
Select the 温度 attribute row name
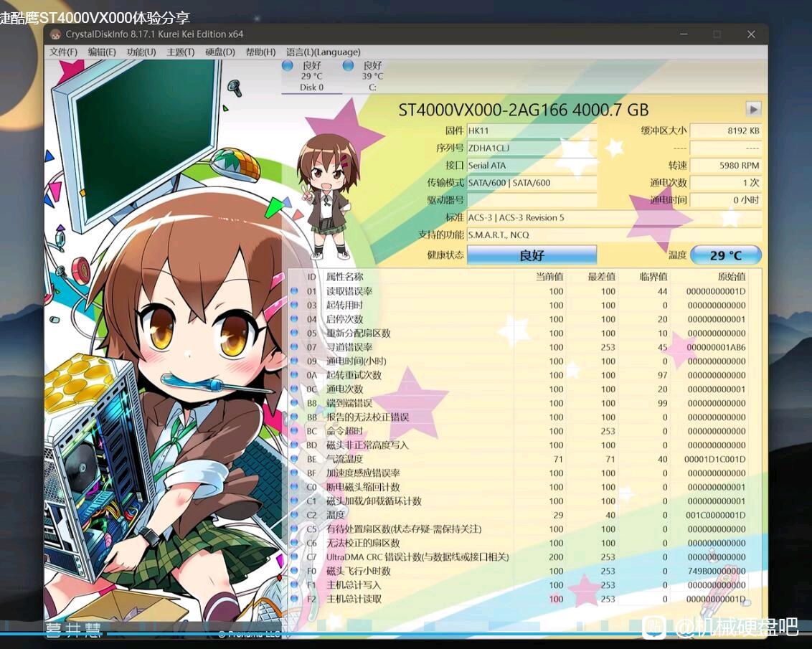336,515
